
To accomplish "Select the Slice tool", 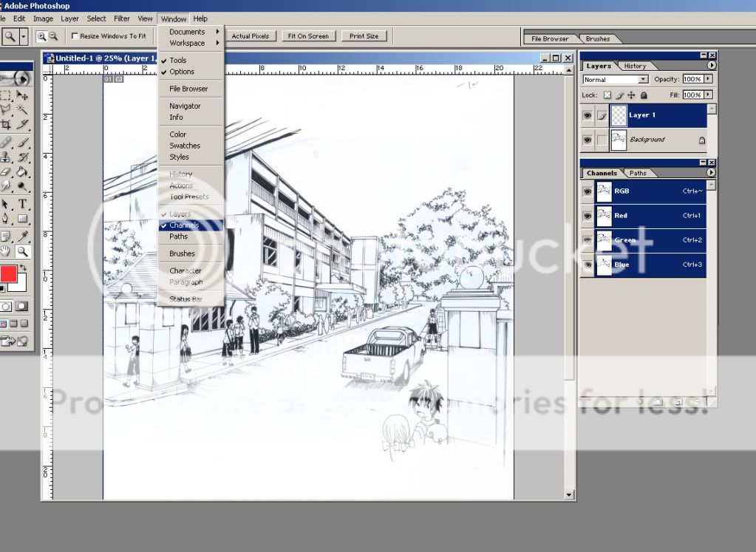I will [22, 125].
